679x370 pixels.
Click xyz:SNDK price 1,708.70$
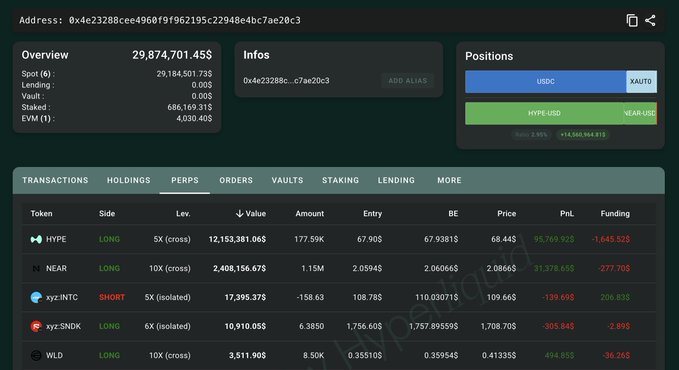click(x=498, y=326)
